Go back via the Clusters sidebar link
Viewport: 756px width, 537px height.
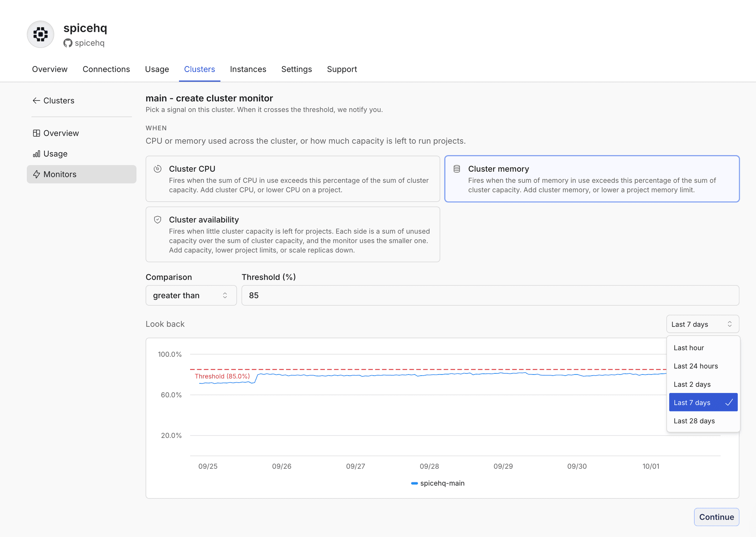pos(54,100)
